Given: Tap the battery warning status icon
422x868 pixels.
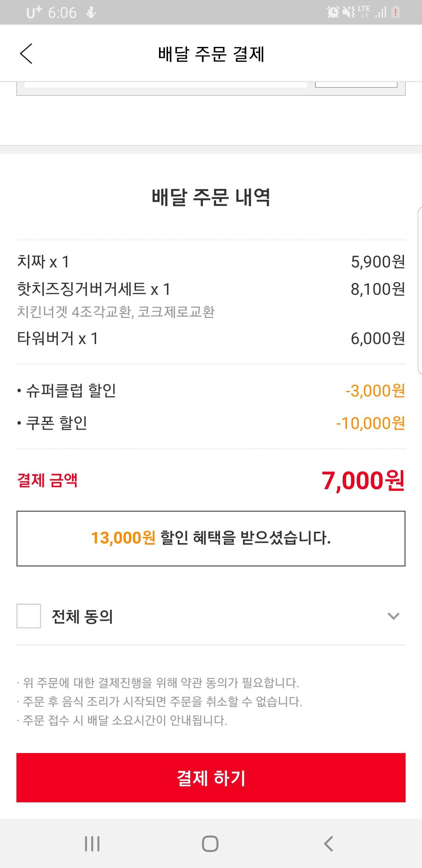Looking at the screenshot, I should click(395, 13).
